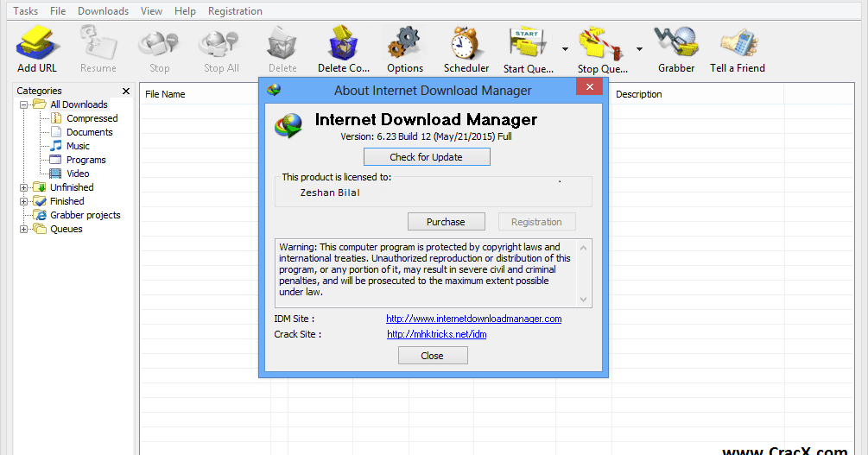
Task: Open the Tasks menu
Action: [25, 11]
